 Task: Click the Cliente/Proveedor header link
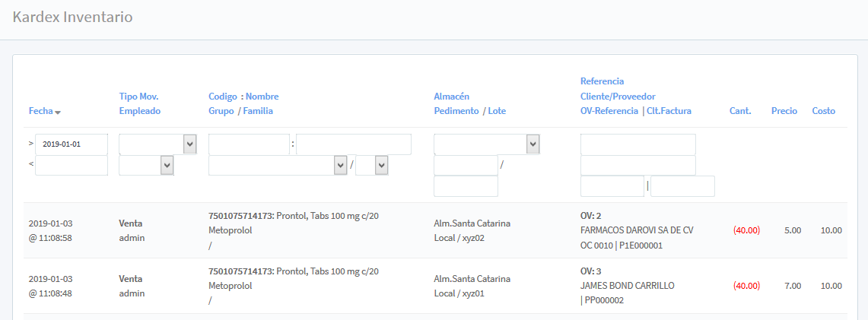[617, 97]
